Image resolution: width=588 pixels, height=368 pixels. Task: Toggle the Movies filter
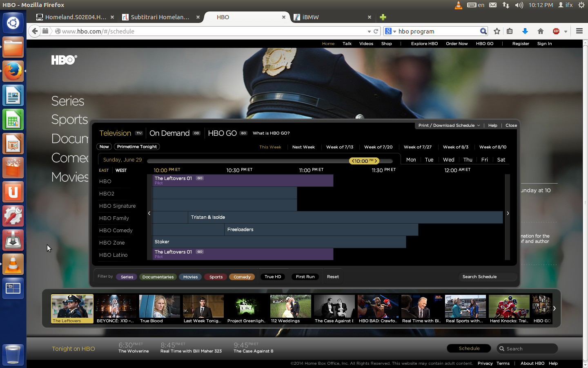(x=190, y=277)
